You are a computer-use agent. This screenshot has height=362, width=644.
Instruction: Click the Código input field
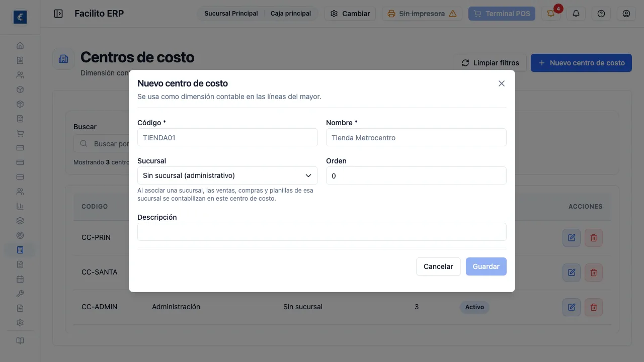[227, 137]
